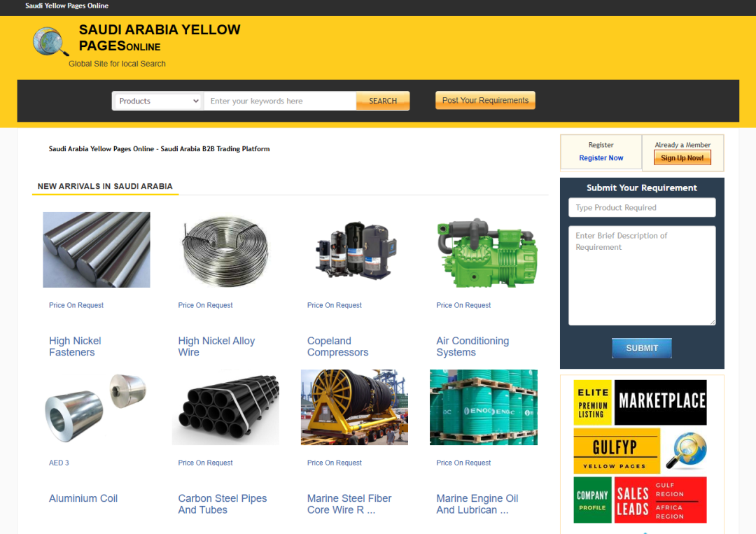Image resolution: width=756 pixels, height=534 pixels.
Task: Open the High Nickel Alloy Wire thumbnail
Action: click(225, 251)
